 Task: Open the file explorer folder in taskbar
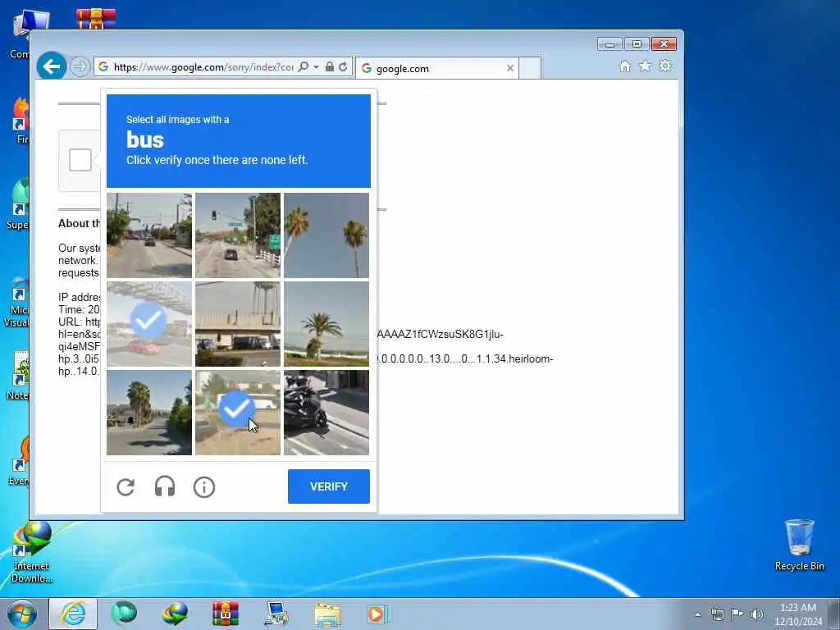coord(327,614)
